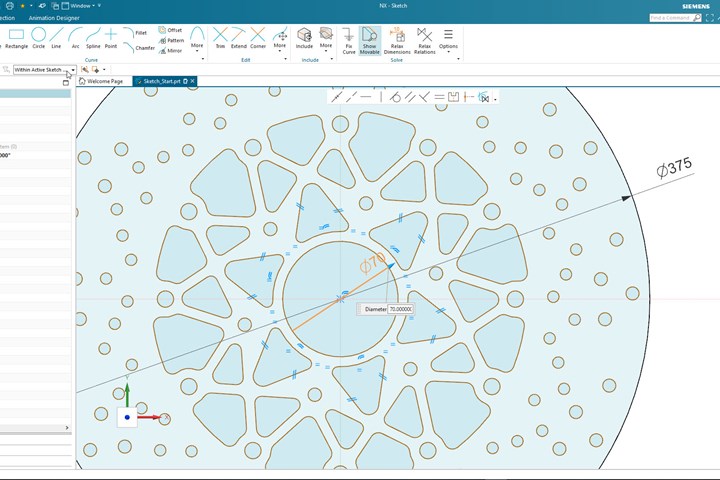Apply the horizontal relation

366,97
